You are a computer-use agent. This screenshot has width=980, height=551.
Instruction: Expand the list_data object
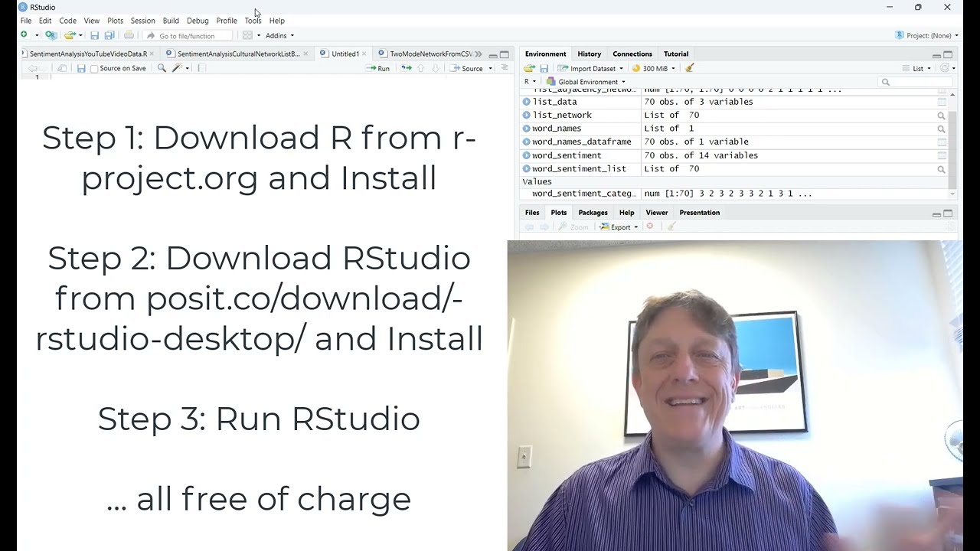pos(526,102)
